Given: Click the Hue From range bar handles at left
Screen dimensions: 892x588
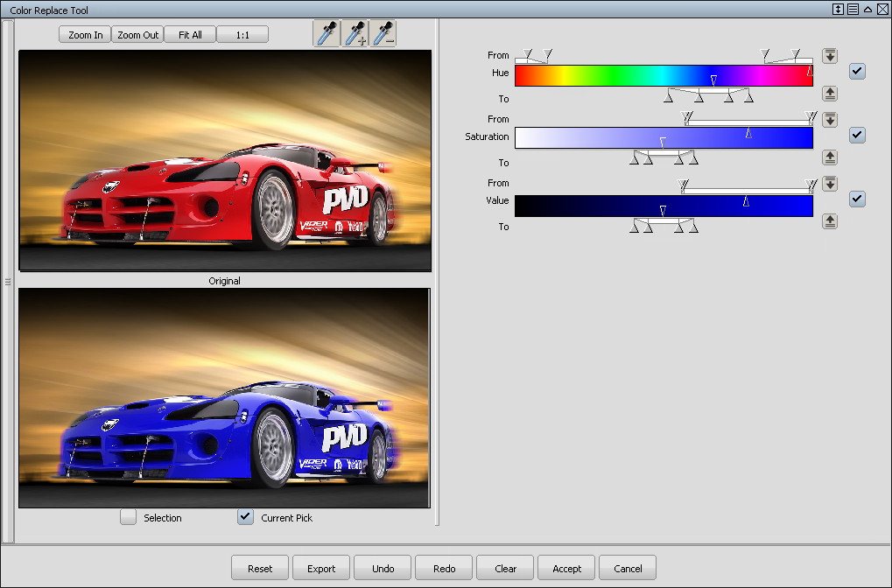Looking at the screenshot, I should click(x=534, y=56).
